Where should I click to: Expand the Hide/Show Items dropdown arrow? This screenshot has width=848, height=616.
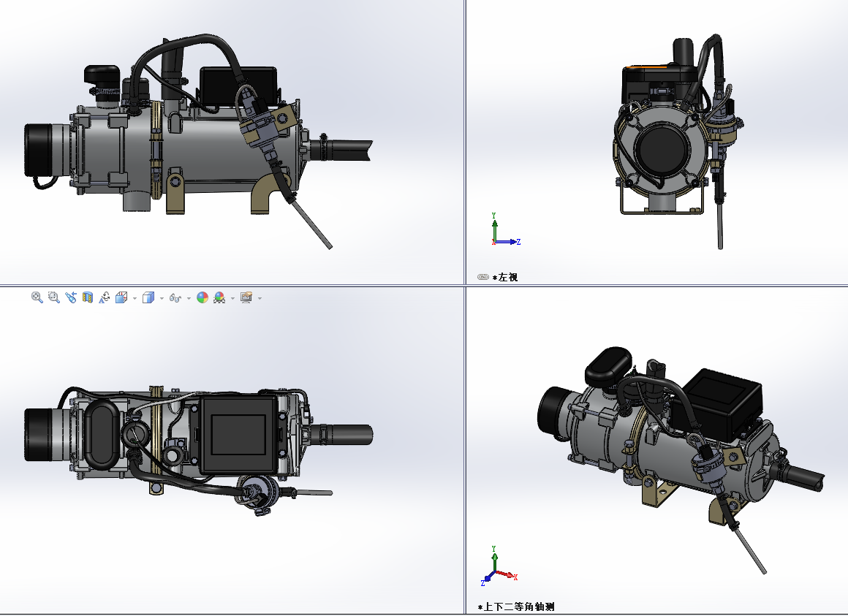[x=189, y=298]
